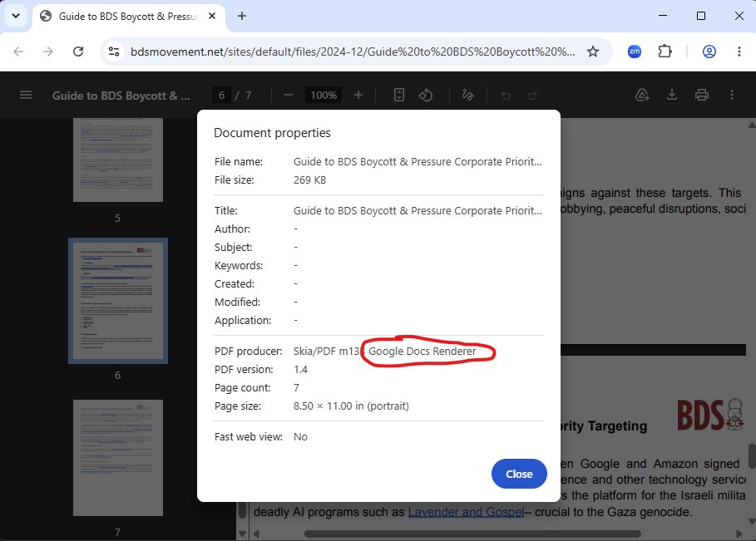This screenshot has width=756, height=541.
Task: Click the document scroll up arrow
Action: pyautogui.click(x=752, y=125)
